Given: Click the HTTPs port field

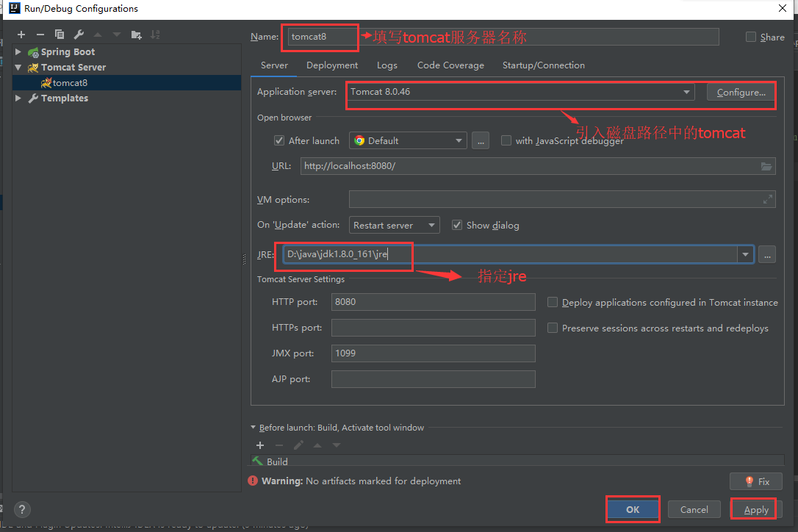Looking at the screenshot, I should point(433,328).
